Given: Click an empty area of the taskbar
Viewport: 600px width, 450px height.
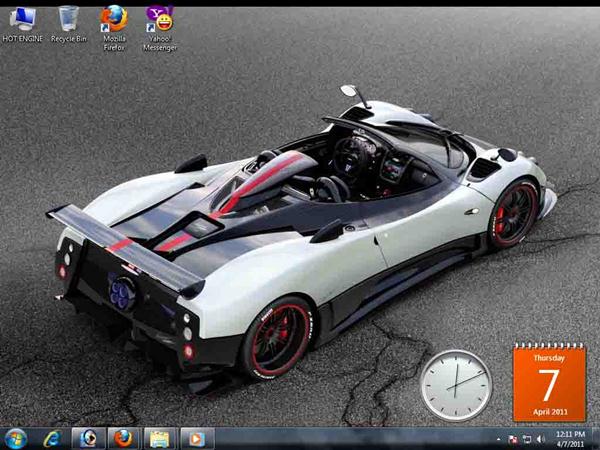Looking at the screenshot, I should (x=350, y=438).
